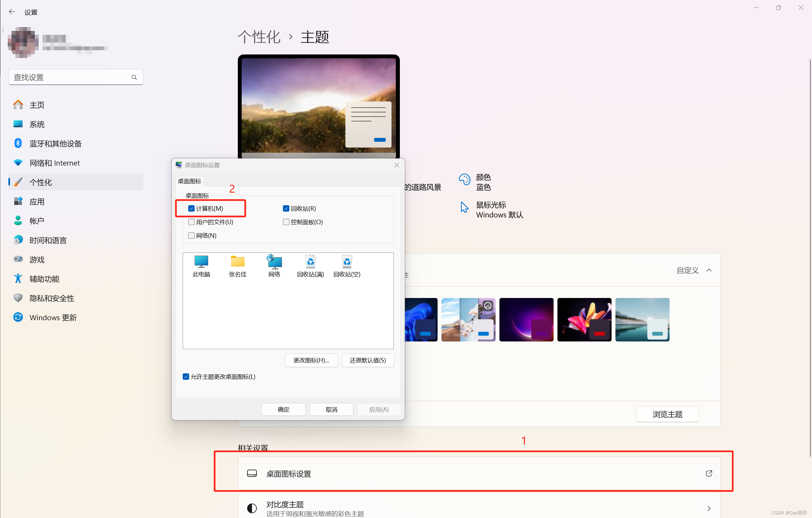Select the 回收站(满) recycle bin icon
812x518 pixels.
[x=310, y=262]
